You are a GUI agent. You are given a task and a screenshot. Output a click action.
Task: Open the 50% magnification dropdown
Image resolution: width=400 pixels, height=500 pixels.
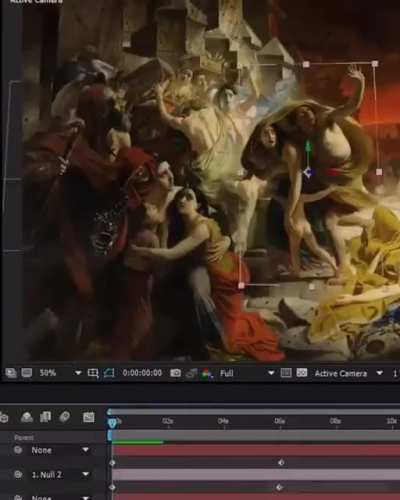60,373
